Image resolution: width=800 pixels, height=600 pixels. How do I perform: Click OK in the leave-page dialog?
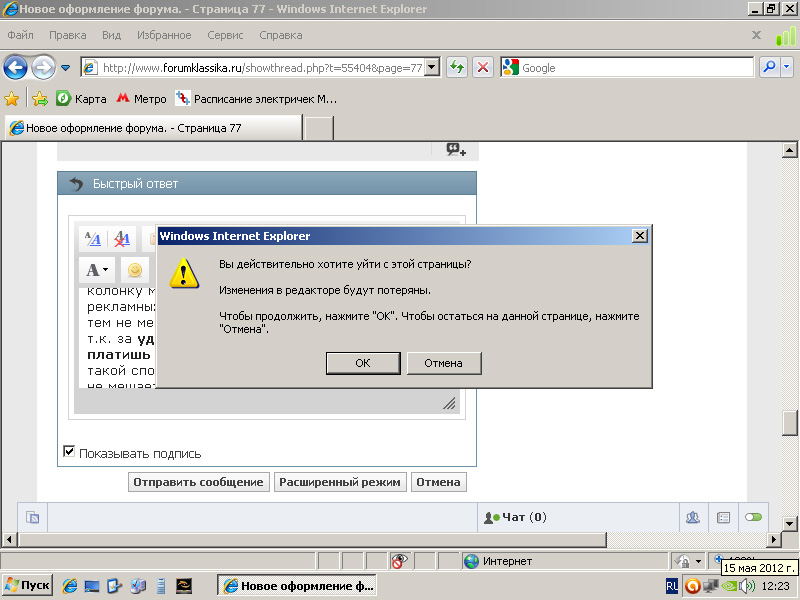[x=363, y=363]
